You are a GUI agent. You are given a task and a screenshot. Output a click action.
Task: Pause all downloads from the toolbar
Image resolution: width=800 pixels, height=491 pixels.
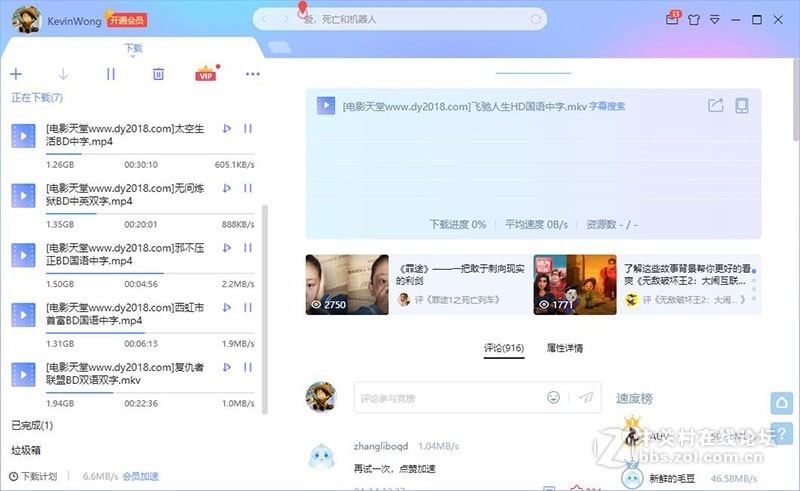click(x=111, y=74)
